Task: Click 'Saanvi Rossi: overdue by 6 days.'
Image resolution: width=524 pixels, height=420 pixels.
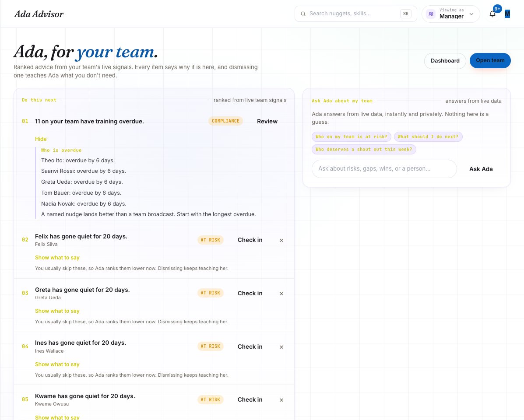Action: click(x=84, y=171)
